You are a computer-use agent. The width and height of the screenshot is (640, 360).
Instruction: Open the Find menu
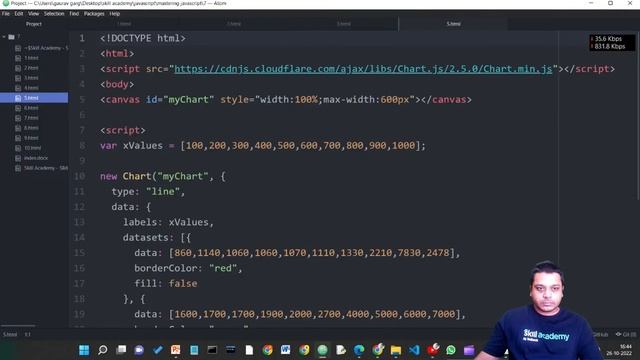(74, 13)
